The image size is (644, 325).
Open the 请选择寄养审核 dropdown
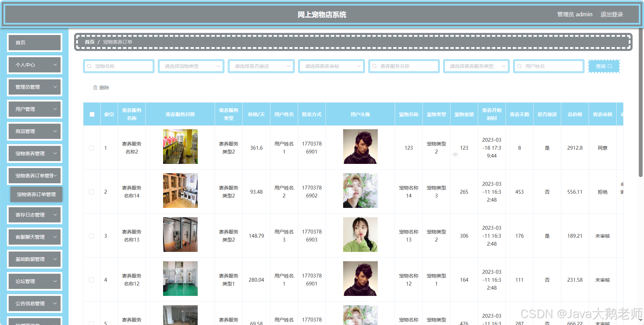[331, 66]
